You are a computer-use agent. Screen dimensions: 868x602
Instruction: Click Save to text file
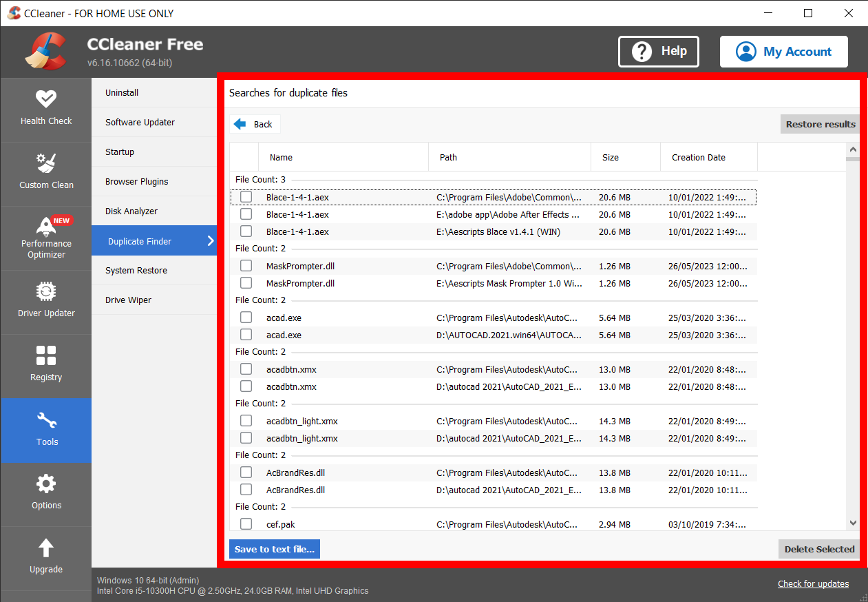pos(274,548)
